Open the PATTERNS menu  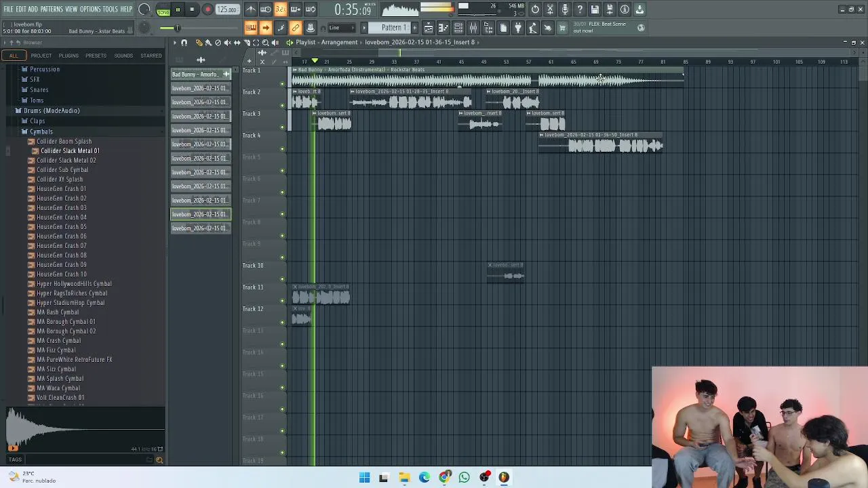pos(52,9)
